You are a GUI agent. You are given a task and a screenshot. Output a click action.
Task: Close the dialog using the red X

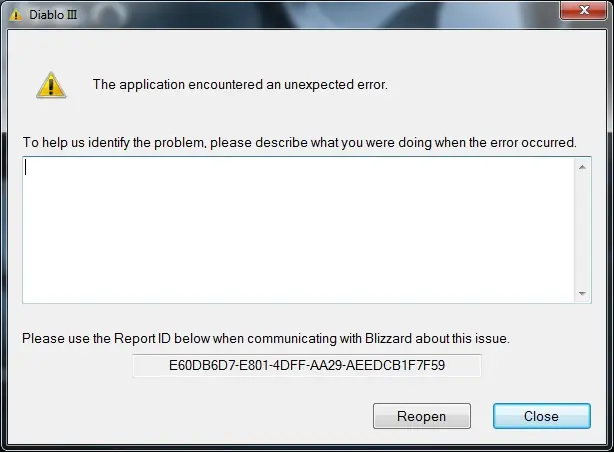coord(583,10)
